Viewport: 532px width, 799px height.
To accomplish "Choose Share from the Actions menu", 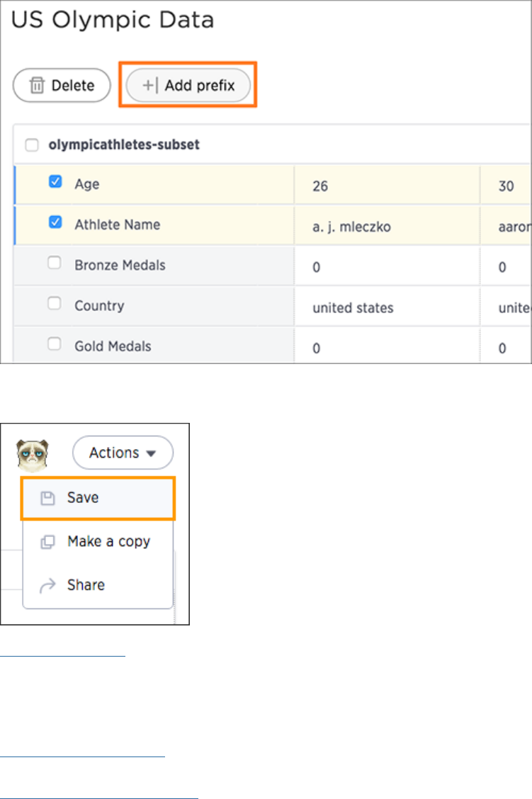I will [x=86, y=585].
